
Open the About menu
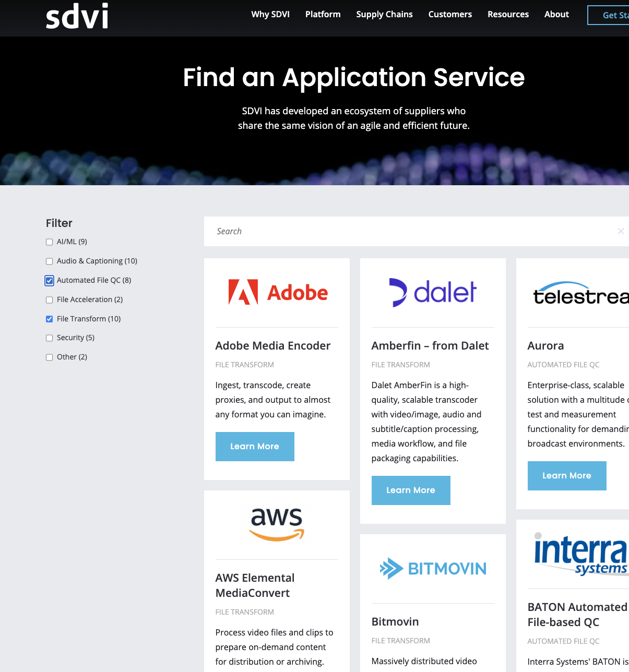(556, 14)
